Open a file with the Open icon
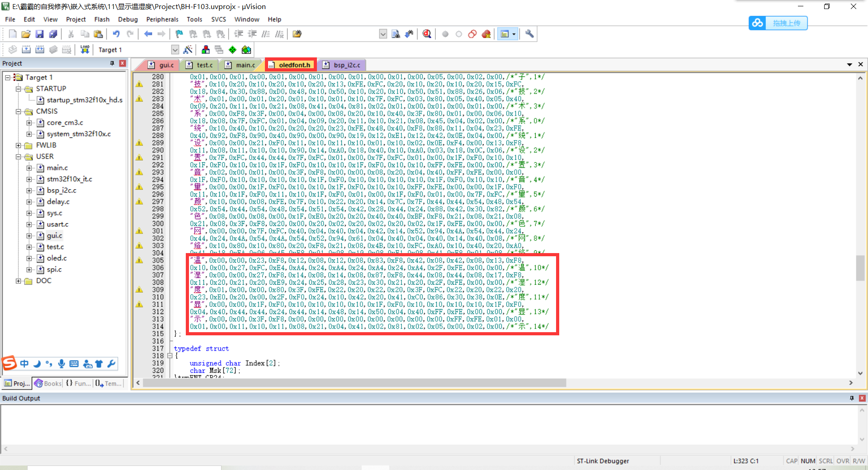This screenshot has height=470, width=868. point(26,34)
